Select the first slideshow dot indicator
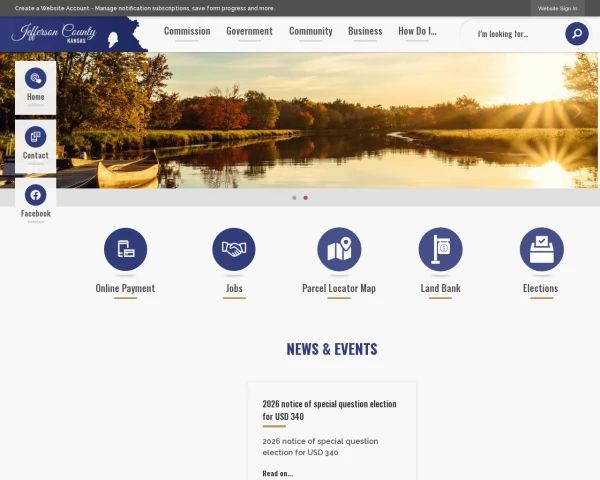Image resolution: width=600 pixels, height=480 pixels. click(x=294, y=198)
